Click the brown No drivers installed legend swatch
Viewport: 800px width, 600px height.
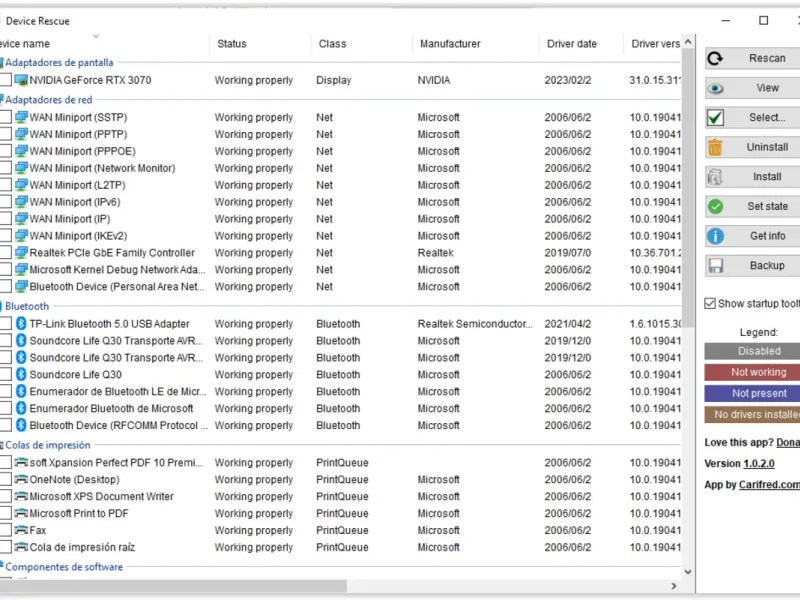752,415
